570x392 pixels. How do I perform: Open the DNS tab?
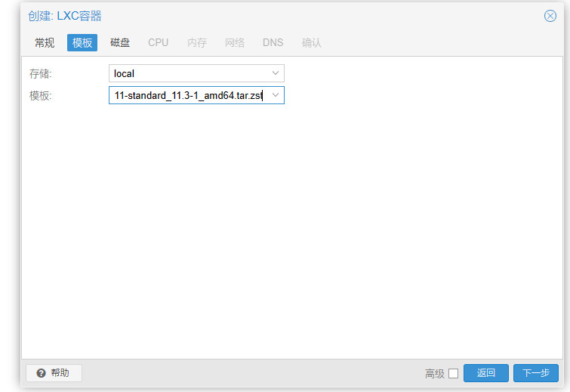point(273,42)
